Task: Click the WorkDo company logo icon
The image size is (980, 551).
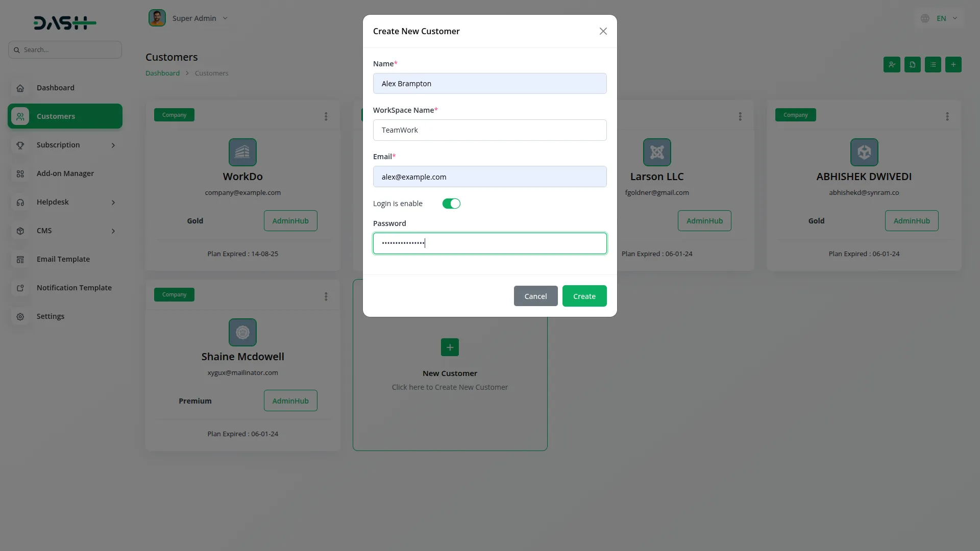Action: 242,152
